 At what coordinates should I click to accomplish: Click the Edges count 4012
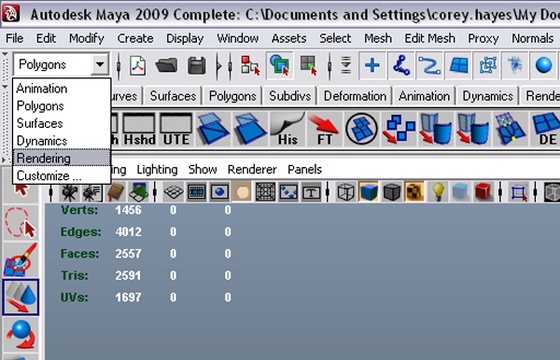(128, 232)
